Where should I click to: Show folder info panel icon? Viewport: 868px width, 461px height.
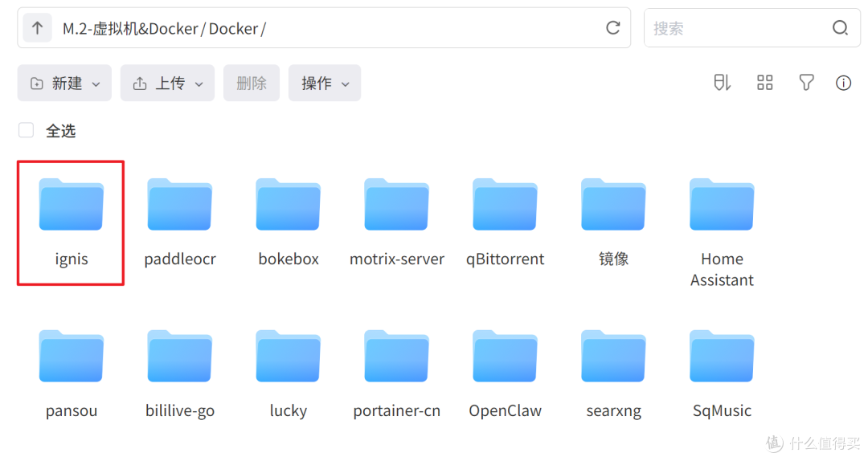(843, 83)
